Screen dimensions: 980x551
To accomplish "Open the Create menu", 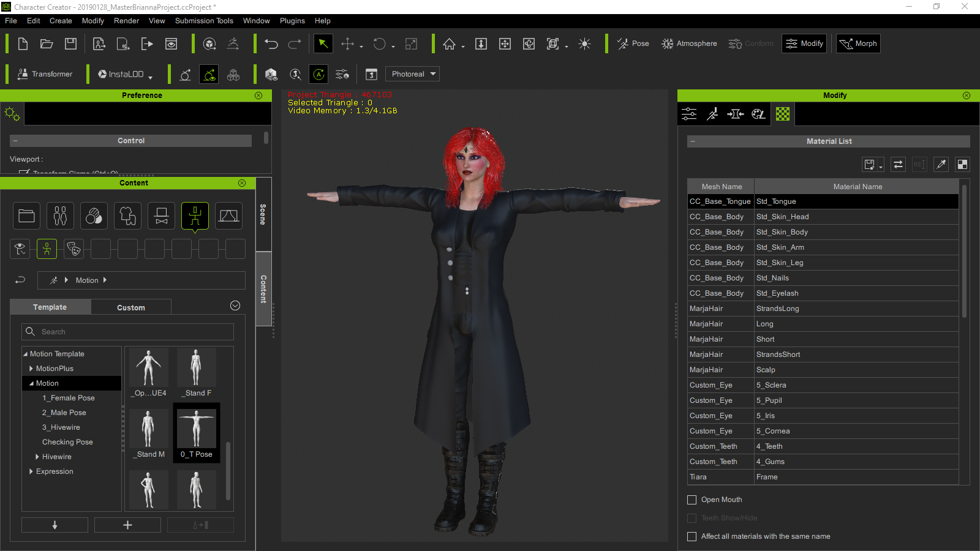I will [61, 21].
